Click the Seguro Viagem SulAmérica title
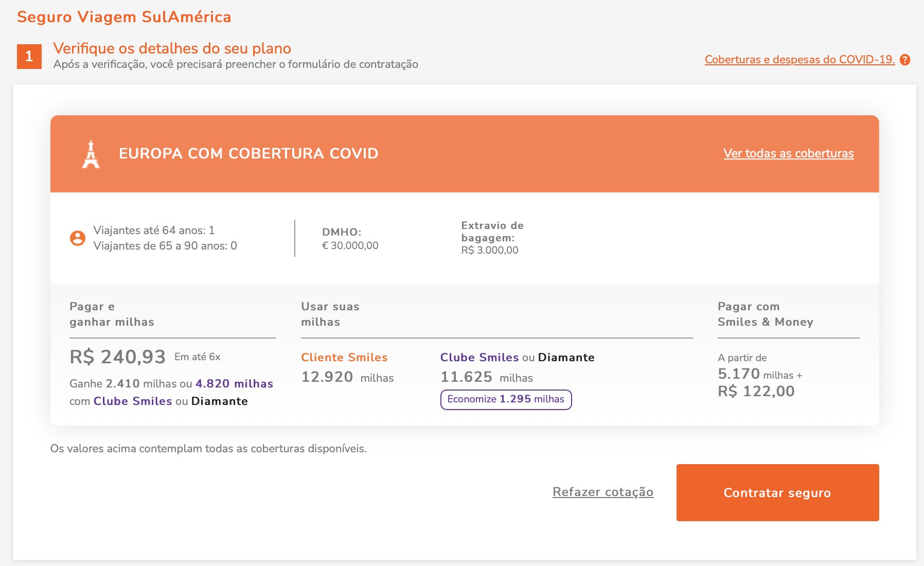 click(x=124, y=17)
